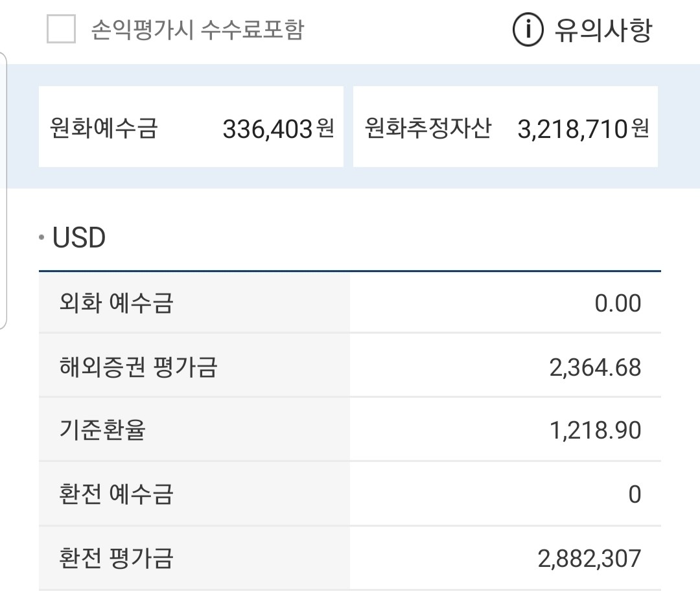Viewport: 700px width, 611px height.
Task: Open the circled information symbol near 유의사항
Action: (x=530, y=29)
